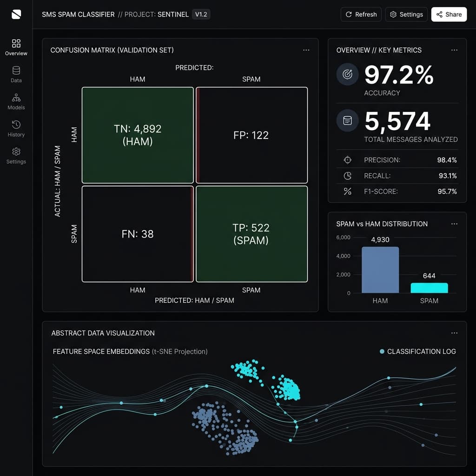Image resolution: width=476 pixels, height=476 pixels.
Task: Click the Refresh button
Action: [361, 14]
